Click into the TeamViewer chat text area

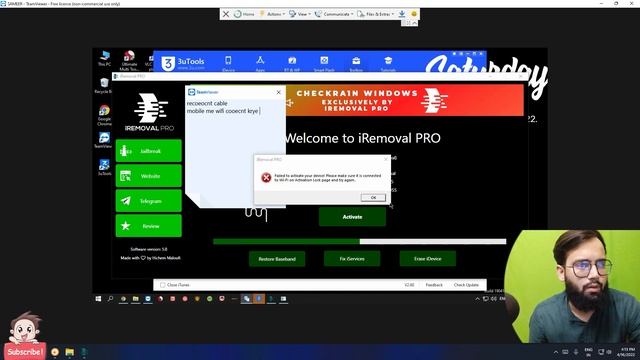click(x=235, y=151)
